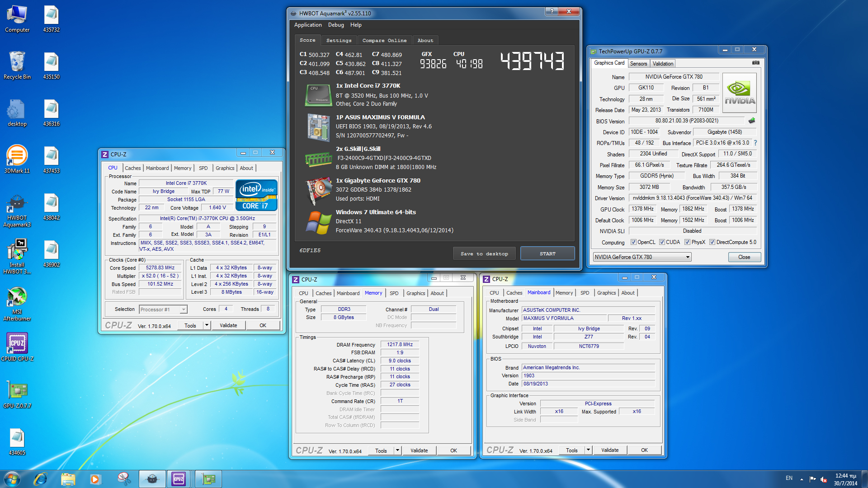Open GPU selection dropdown NVIDIA GeForce GTX 780
The image size is (868, 488).
642,257
